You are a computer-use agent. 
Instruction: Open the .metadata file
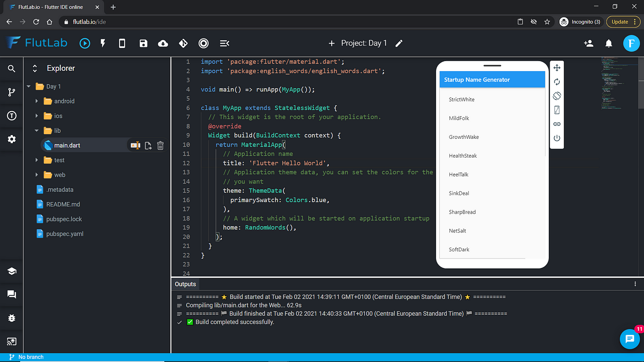point(60,189)
